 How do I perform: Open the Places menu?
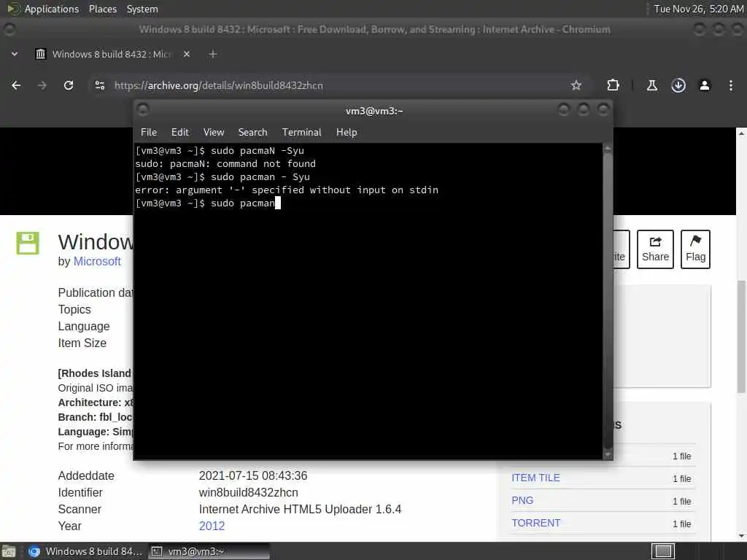pyautogui.click(x=103, y=9)
